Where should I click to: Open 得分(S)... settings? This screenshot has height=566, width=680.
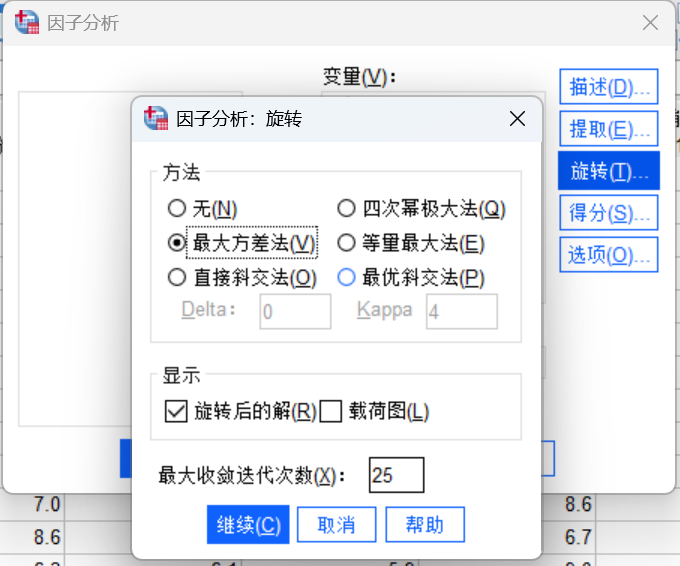(609, 213)
